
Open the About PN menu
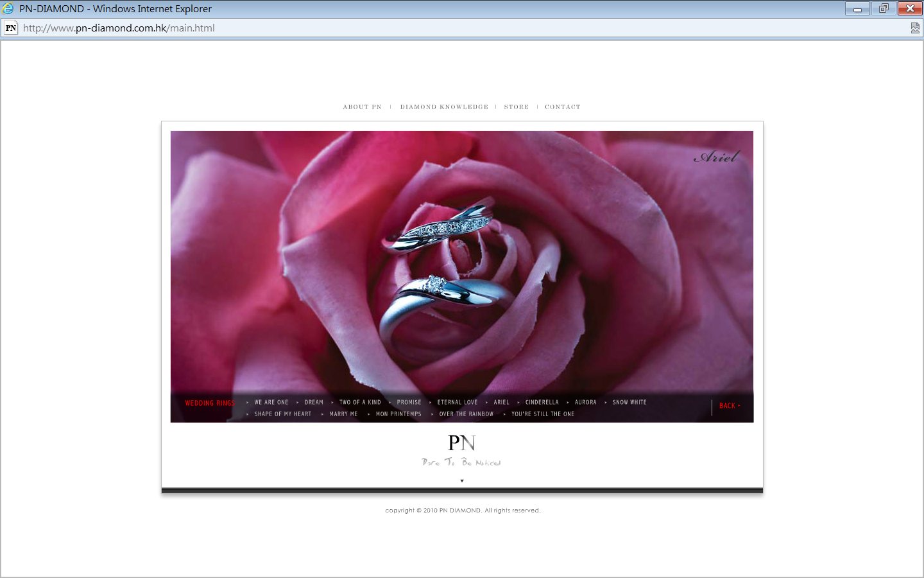point(362,107)
